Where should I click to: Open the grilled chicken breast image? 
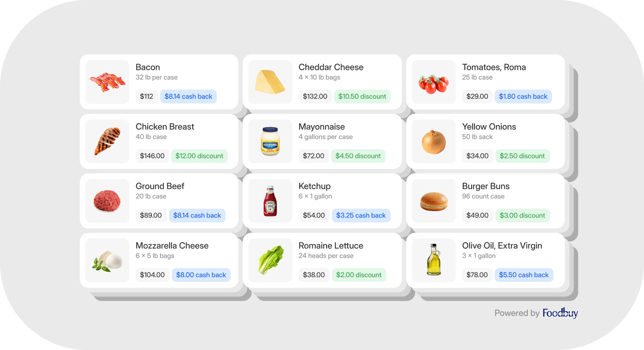(x=107, y=141)
